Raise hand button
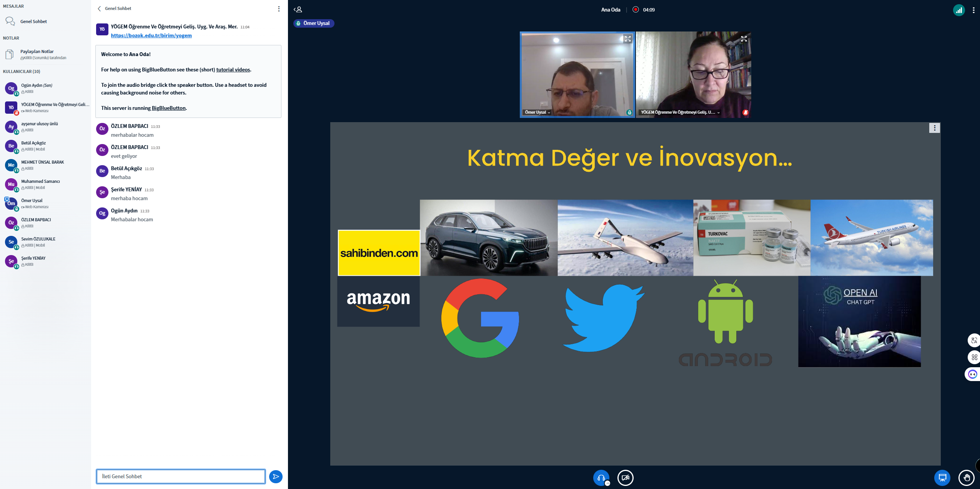 pos(966,478)
